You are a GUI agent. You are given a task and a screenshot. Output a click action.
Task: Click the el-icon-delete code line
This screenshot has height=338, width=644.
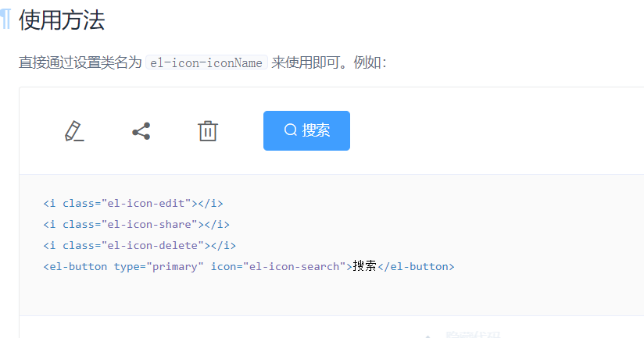(x=139, y=246)
